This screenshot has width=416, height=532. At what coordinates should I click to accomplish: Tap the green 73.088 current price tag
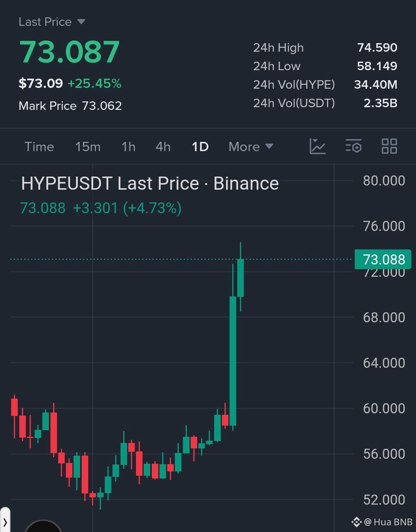pyautogui.click(x=383, y=259)
